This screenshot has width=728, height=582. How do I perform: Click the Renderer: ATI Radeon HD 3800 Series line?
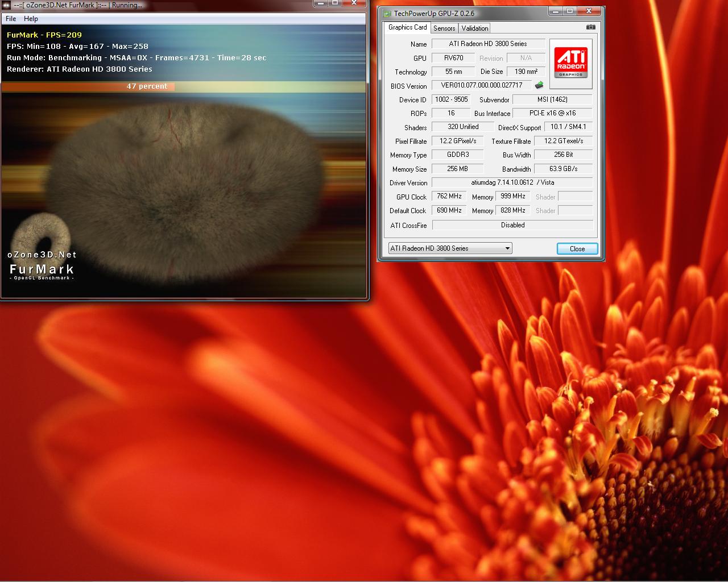click(80, 69)
